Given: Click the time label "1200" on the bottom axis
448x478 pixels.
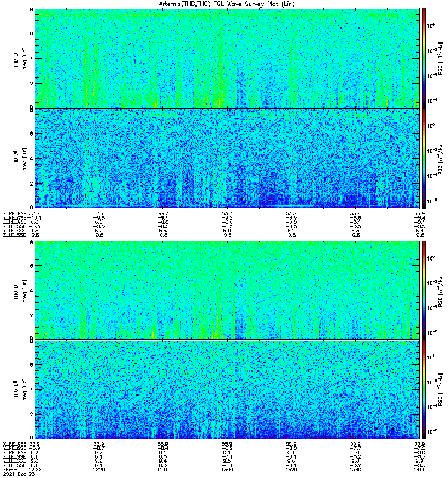Looking at the screenshot, I should coord(35,470).
